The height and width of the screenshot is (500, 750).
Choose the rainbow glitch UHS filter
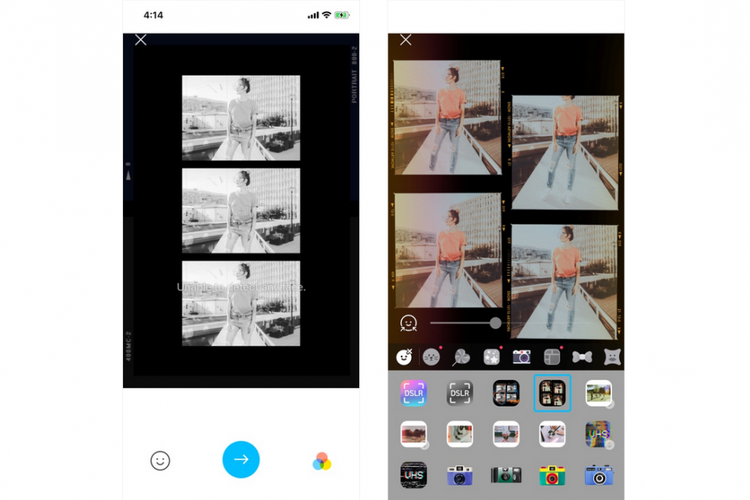599,434
